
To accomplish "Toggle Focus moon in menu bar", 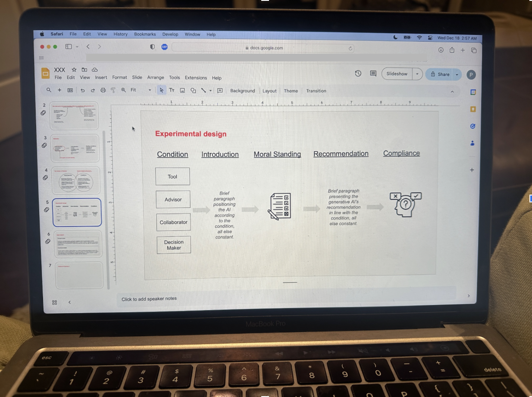I will (395, 37).
